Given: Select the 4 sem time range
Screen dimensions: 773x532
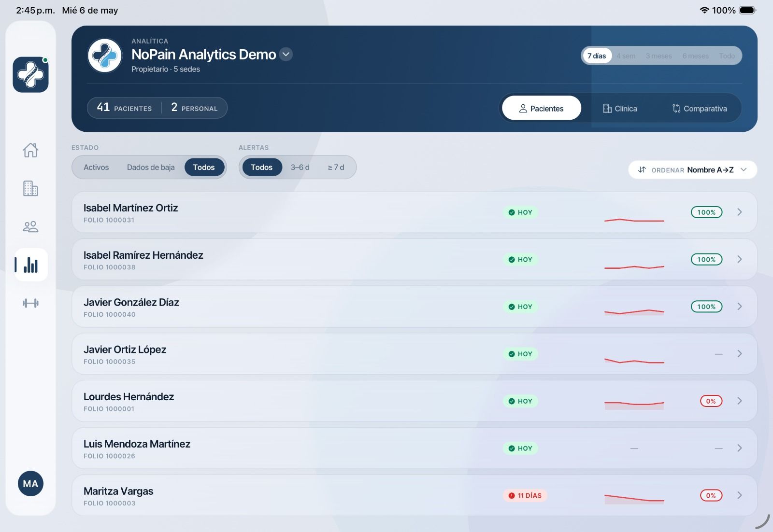Looking at the screenshot, I should 626,56.
